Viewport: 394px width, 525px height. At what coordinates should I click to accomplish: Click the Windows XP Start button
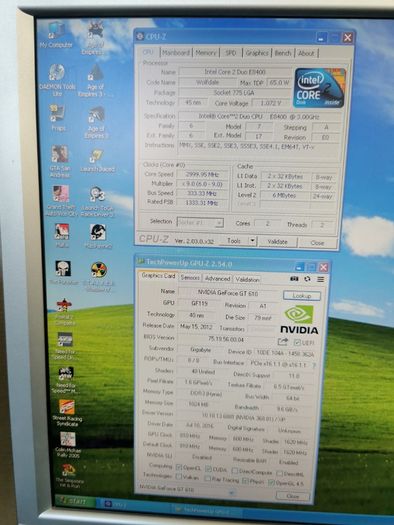[74, 501]
